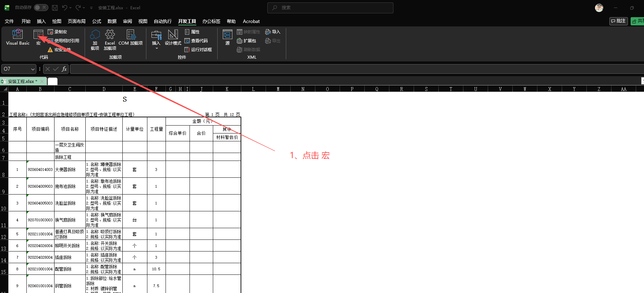Switch to the 页面布局 ribbon tab

76,21
